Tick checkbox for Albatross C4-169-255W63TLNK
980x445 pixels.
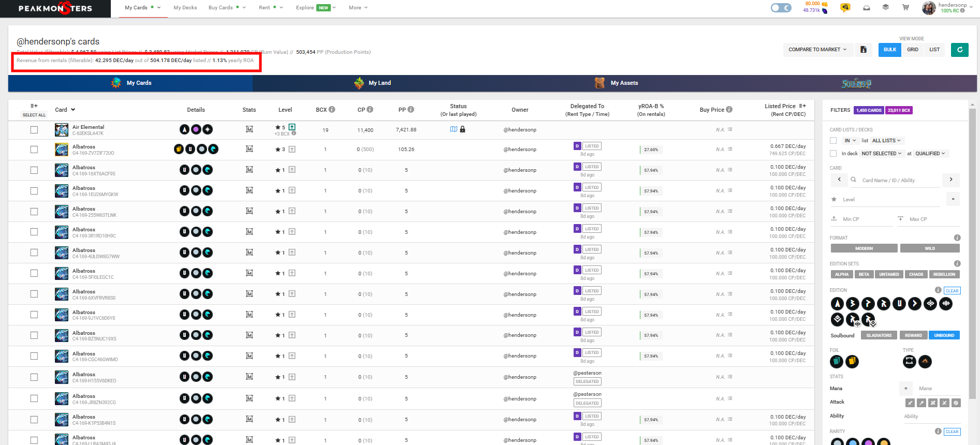coord(34,212)
